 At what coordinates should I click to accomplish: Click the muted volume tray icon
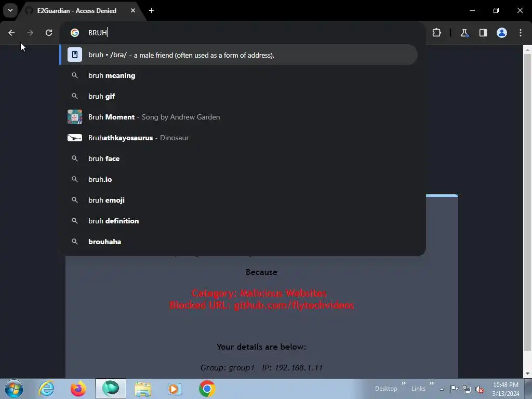[480, 389]
